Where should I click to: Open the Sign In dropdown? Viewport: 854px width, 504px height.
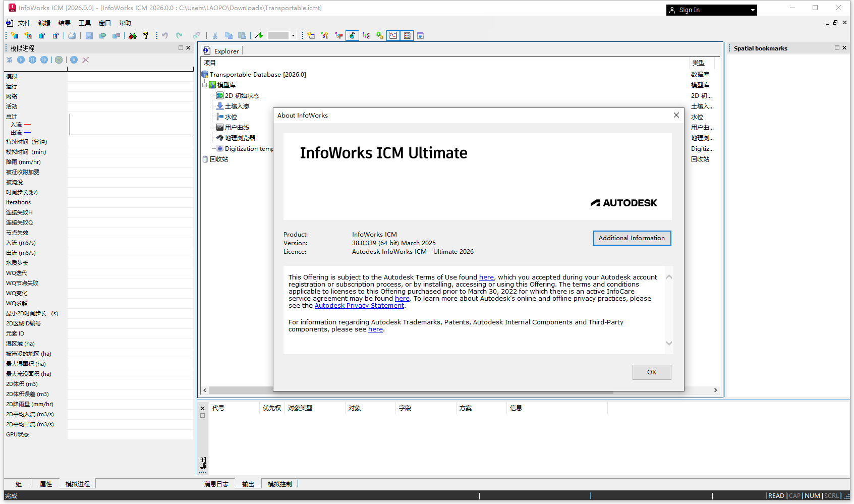point(753,10)
